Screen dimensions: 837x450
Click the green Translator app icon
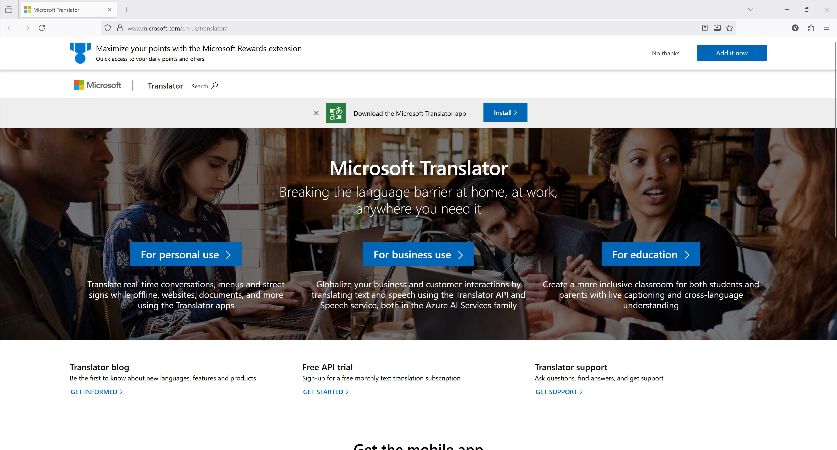pos(336,113)
